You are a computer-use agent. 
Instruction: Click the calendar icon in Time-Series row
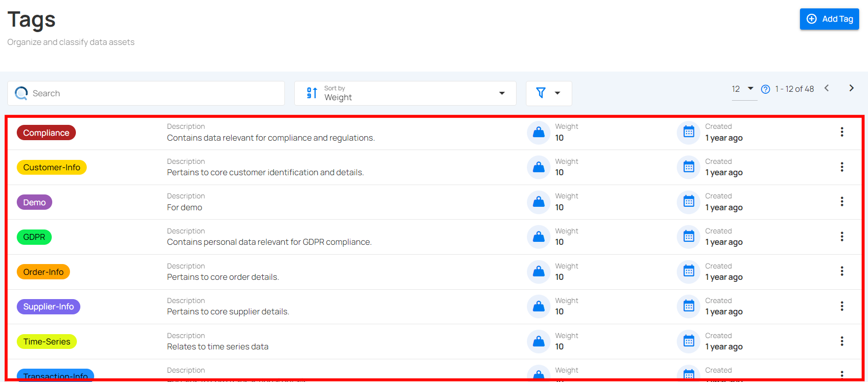point(689,342)
